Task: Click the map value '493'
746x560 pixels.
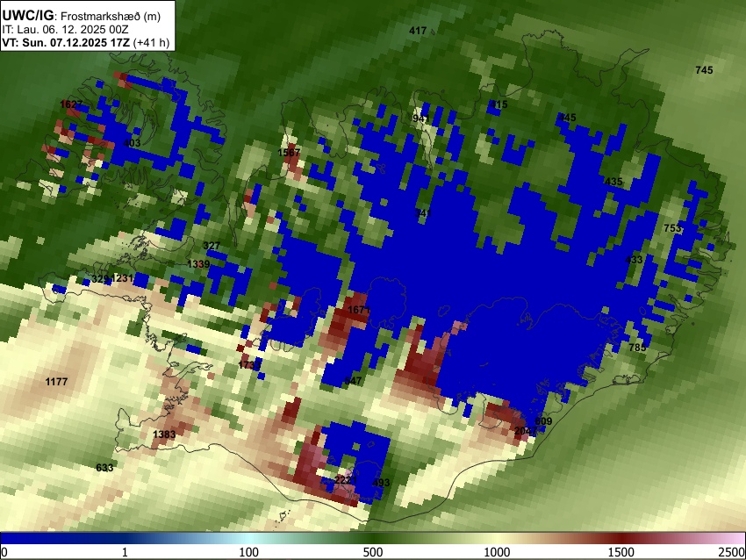Action: [381, 483]
